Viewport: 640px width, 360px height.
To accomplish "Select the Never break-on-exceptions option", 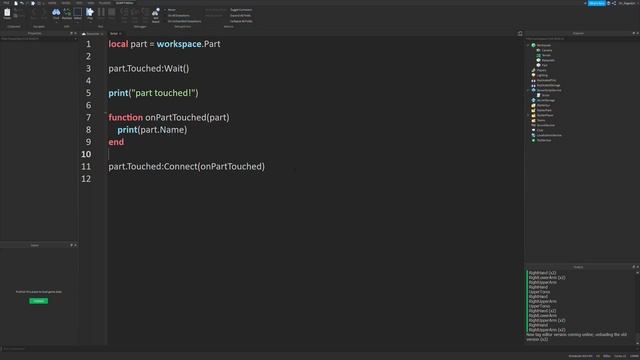I will 171,10.
